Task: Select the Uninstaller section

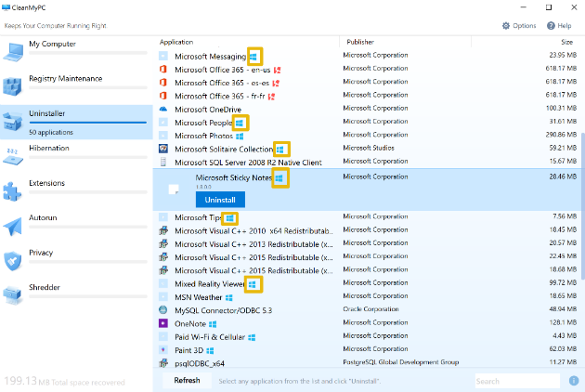Action: point(76,122)
